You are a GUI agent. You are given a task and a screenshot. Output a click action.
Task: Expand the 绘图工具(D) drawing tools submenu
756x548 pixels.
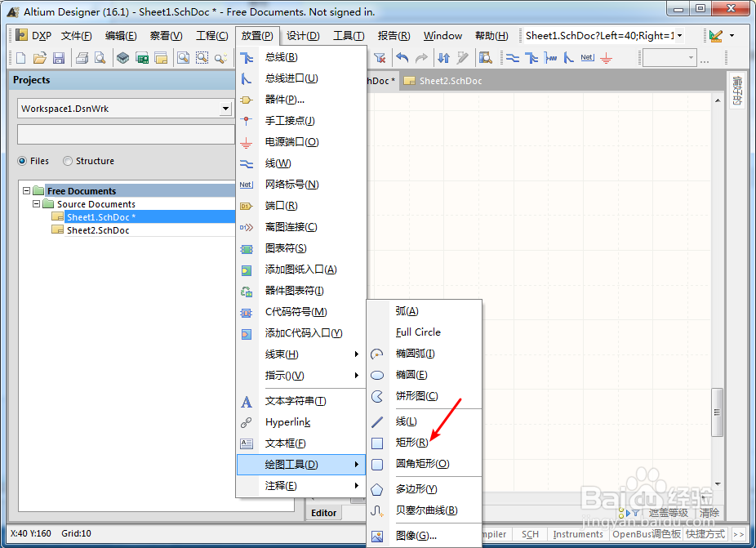(x=301, y=465)
